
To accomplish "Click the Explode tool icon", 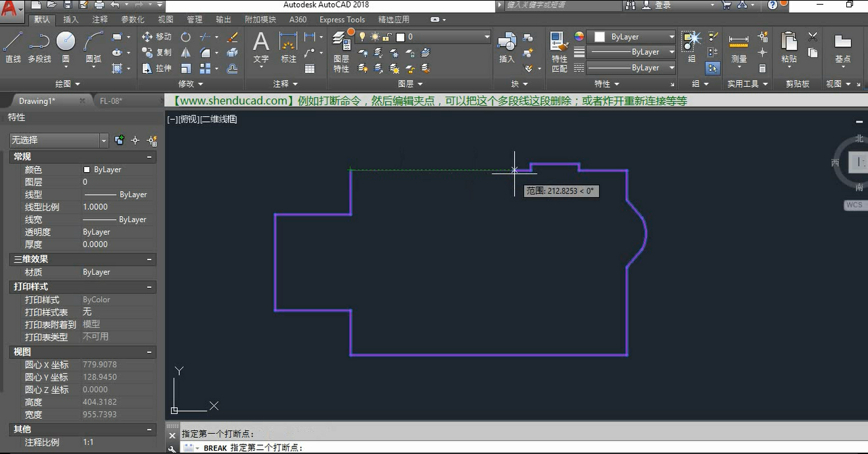I will coord(232,52).
